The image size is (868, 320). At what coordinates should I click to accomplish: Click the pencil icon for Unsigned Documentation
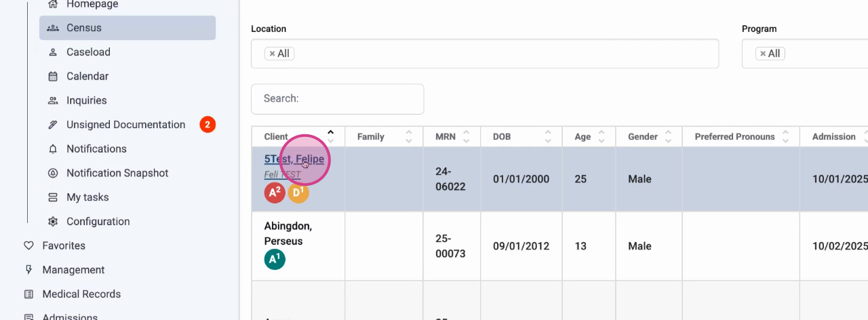point(53,125)
